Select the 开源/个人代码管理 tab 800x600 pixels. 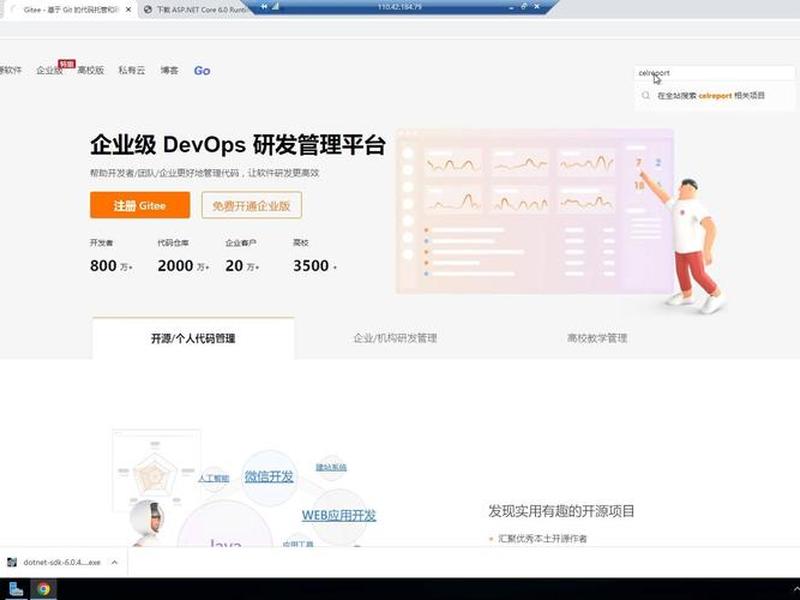coord(193,338)
